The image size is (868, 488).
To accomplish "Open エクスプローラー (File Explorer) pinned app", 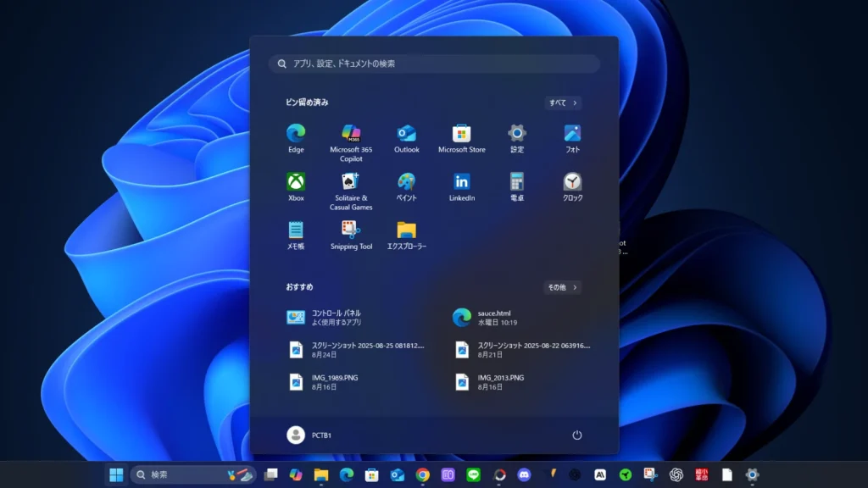I will click(x=406, y=236).
